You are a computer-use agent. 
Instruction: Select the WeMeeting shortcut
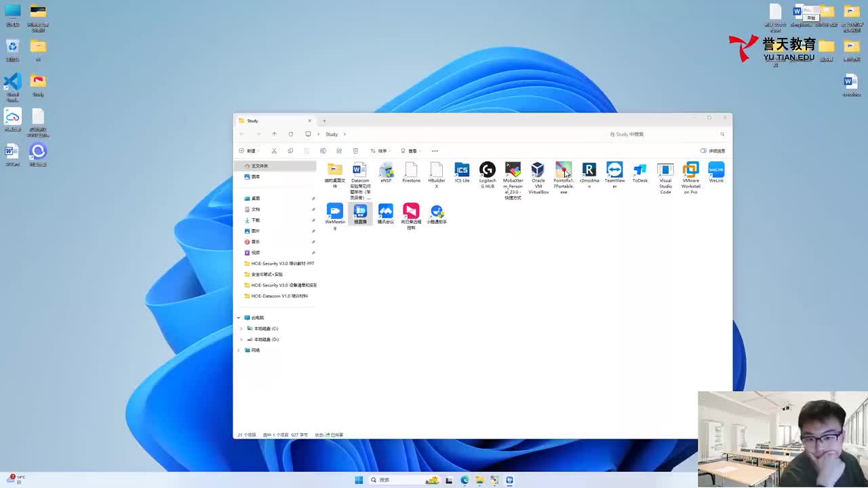coord(335,216)
